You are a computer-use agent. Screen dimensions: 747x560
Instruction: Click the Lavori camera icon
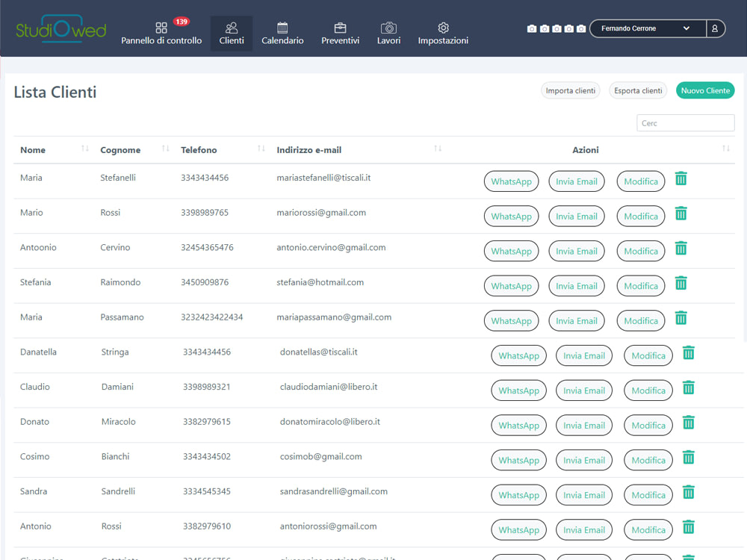[x=388, y=28]
